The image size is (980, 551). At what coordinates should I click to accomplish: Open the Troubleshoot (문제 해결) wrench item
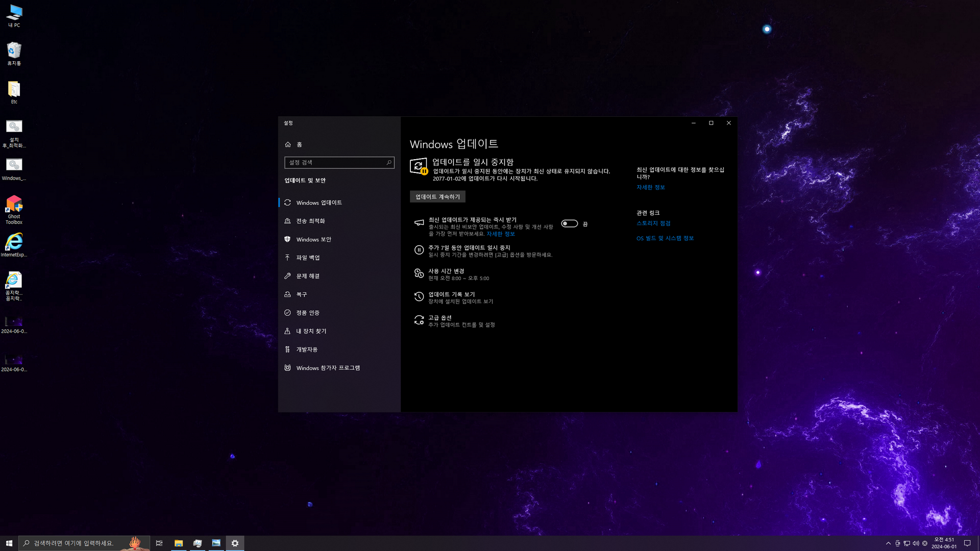pyautogui.click(x=308, y=276)
